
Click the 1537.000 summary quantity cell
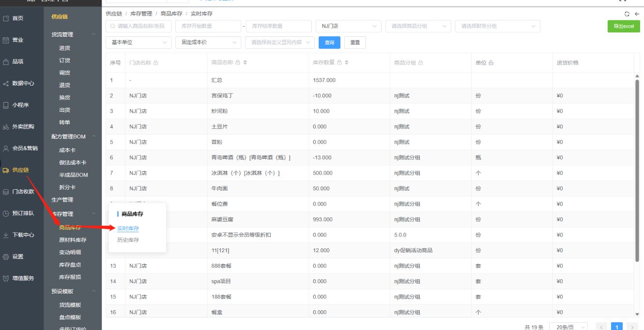click(349, 80)
